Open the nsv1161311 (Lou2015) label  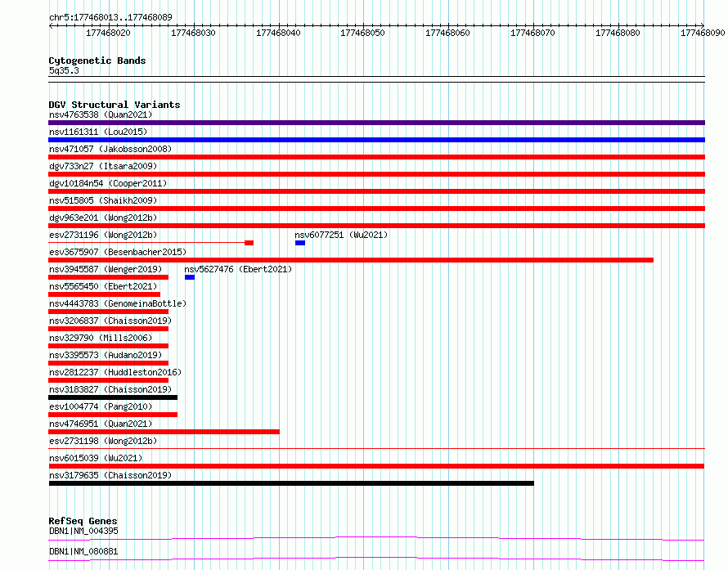pyautogui.click(x=98, y=132)
